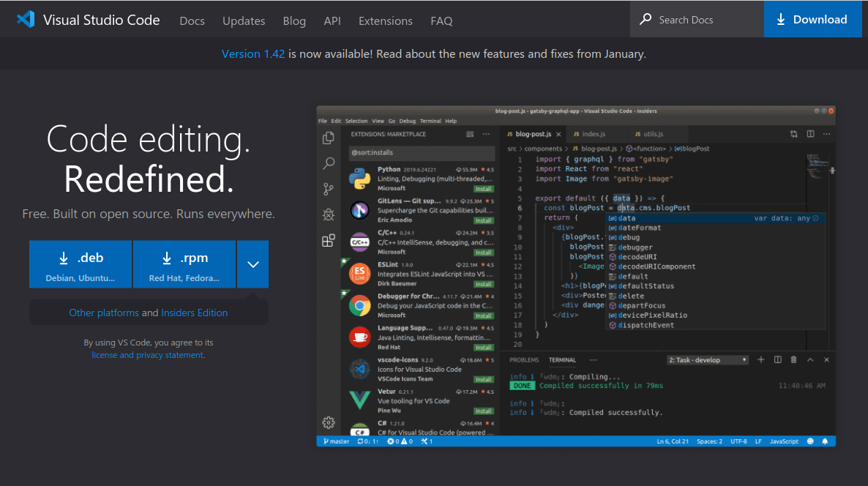The width and height of the screenshot is (868, 486).
Task: Go to the Blog page
Action: 294,20
